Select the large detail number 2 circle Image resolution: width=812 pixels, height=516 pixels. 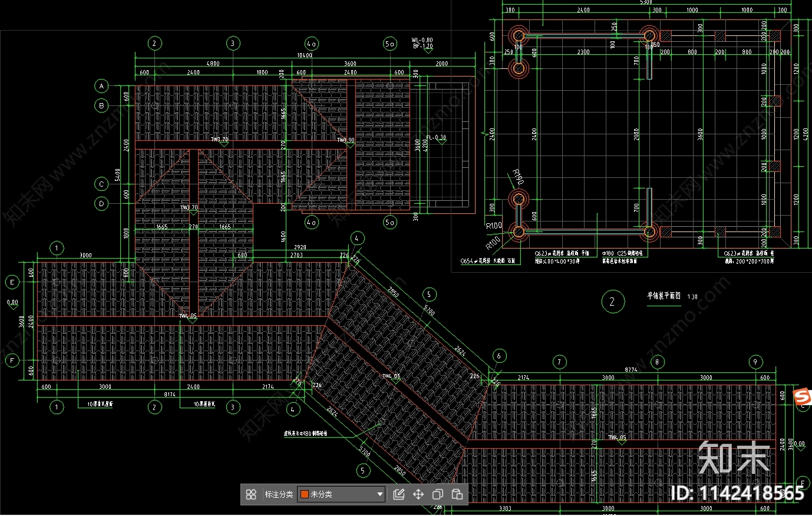[x=612, y=302]
